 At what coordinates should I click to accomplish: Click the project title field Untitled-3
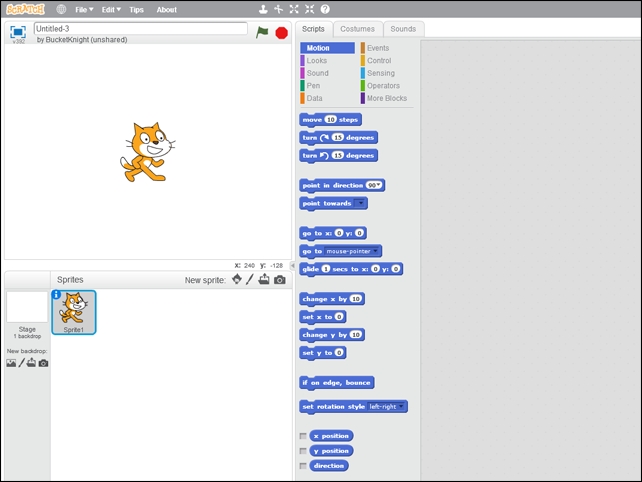pos(141,29)
